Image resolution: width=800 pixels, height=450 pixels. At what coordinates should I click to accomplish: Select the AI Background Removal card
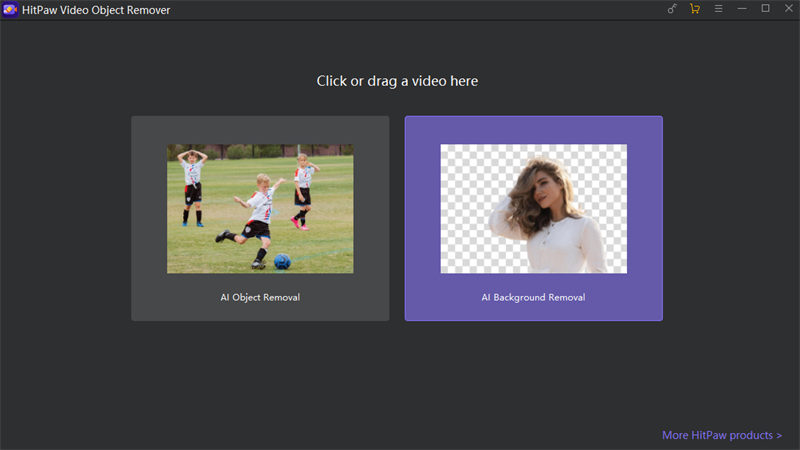[x=534, y=218]
